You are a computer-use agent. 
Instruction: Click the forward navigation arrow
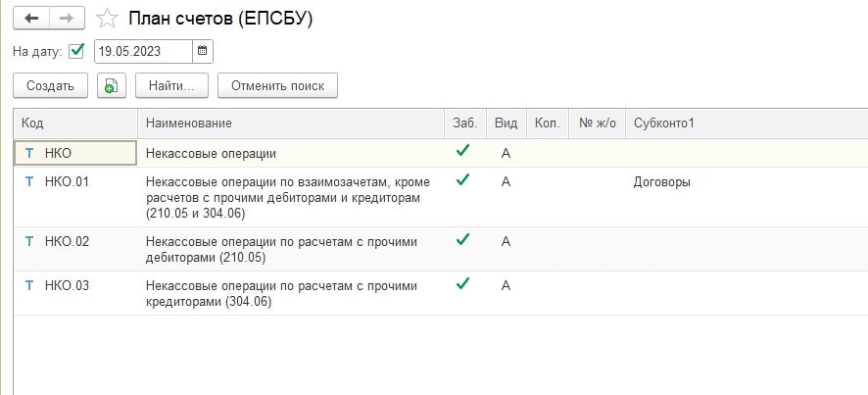pyautogui.click(x=67, y=18)
